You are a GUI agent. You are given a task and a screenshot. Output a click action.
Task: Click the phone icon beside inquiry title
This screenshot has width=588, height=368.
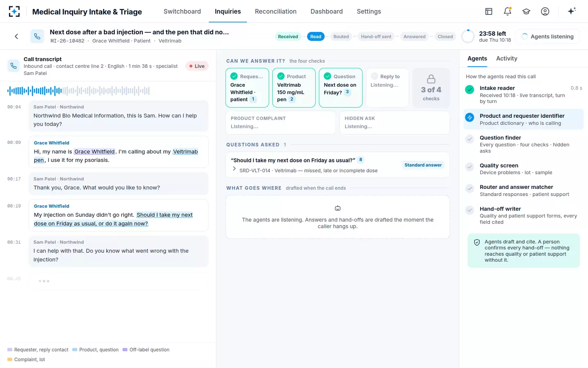pos(37,36)
